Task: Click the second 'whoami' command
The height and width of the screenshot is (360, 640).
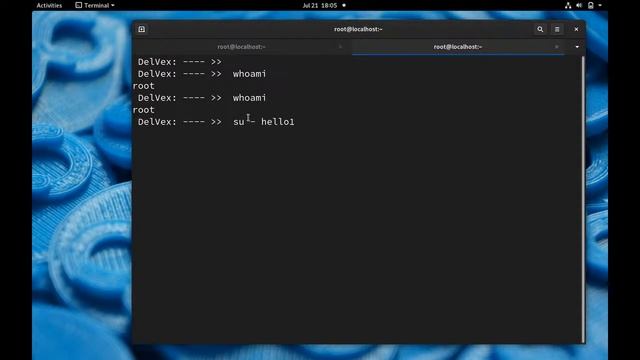Action: [249, 98]
